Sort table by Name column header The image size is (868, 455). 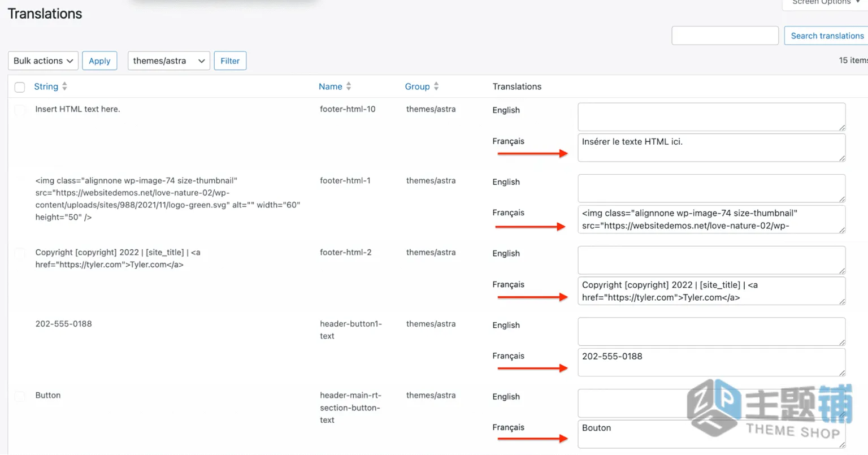point(331,86)
